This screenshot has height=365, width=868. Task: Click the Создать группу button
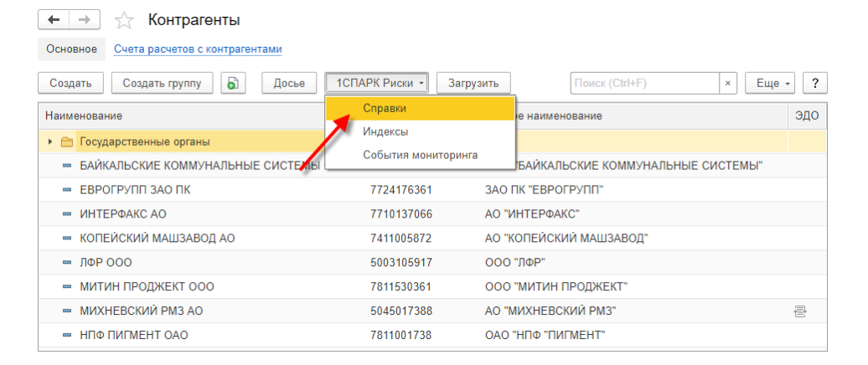pyautogui.click(x=162, y=84)
